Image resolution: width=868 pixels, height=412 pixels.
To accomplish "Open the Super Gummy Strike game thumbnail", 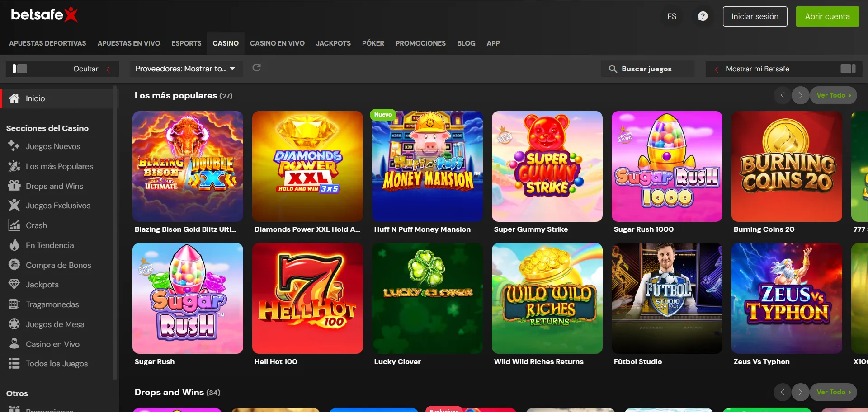I will click(547, 166).
